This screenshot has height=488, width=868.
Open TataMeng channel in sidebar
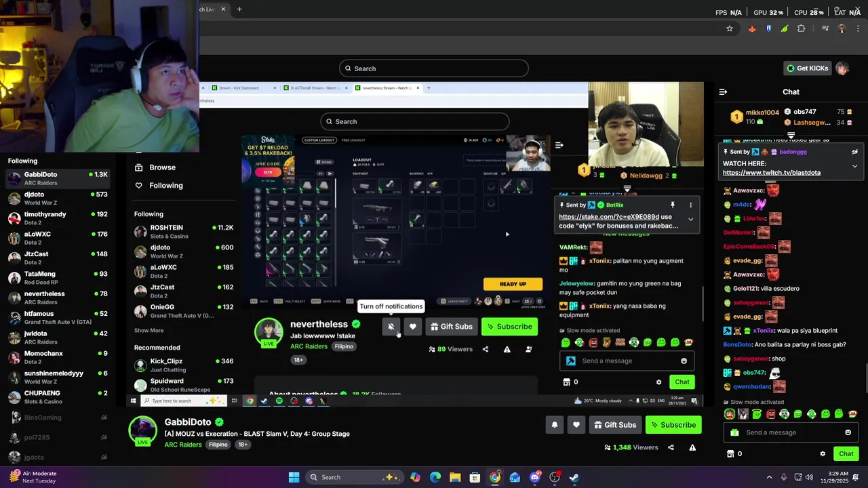(57, 278)
